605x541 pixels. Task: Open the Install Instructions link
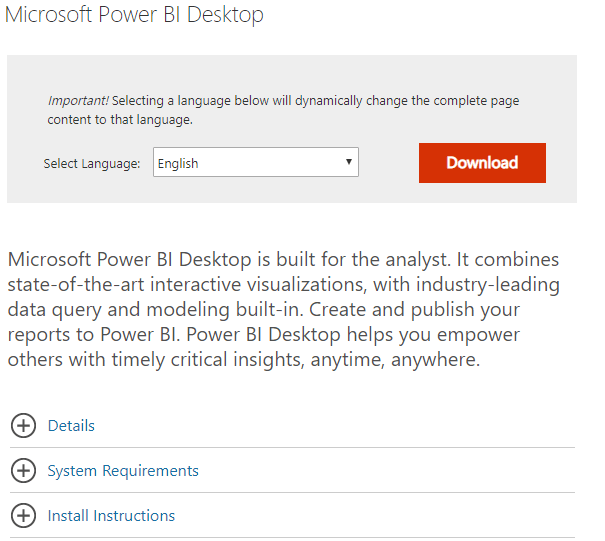point(111,516)
